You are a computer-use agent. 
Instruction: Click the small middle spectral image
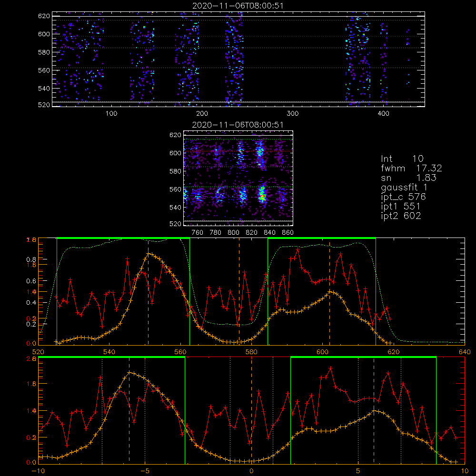[x=238, y=178]
